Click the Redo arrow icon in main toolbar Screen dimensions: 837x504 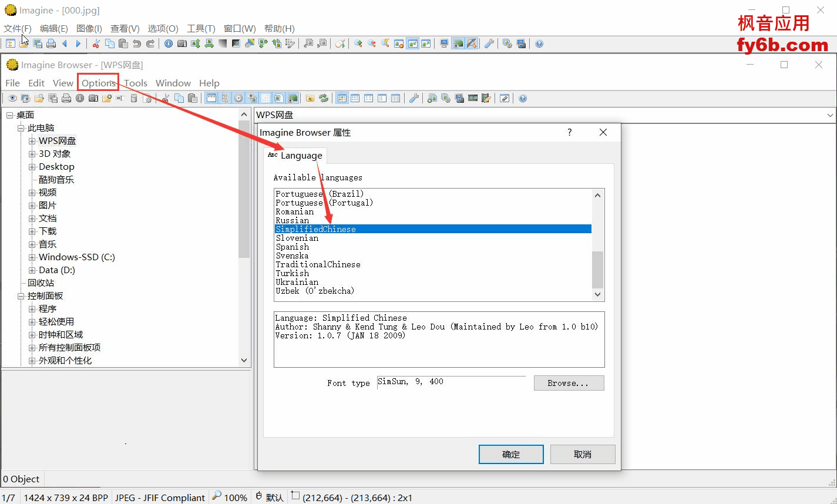150,43
